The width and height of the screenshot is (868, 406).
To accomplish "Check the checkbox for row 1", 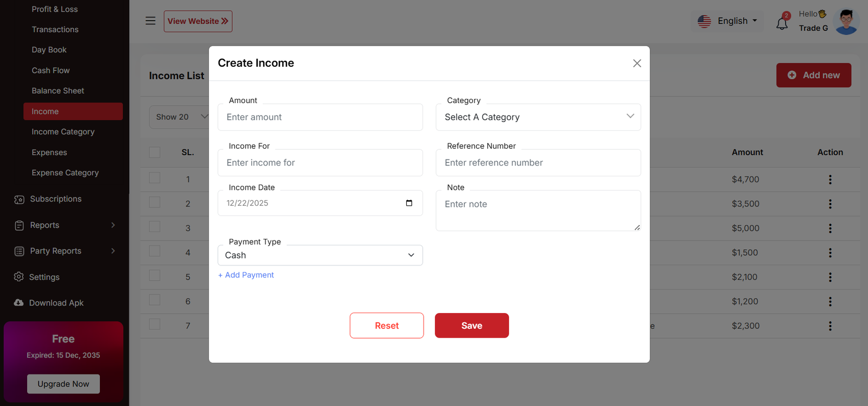I will (155, 178).
